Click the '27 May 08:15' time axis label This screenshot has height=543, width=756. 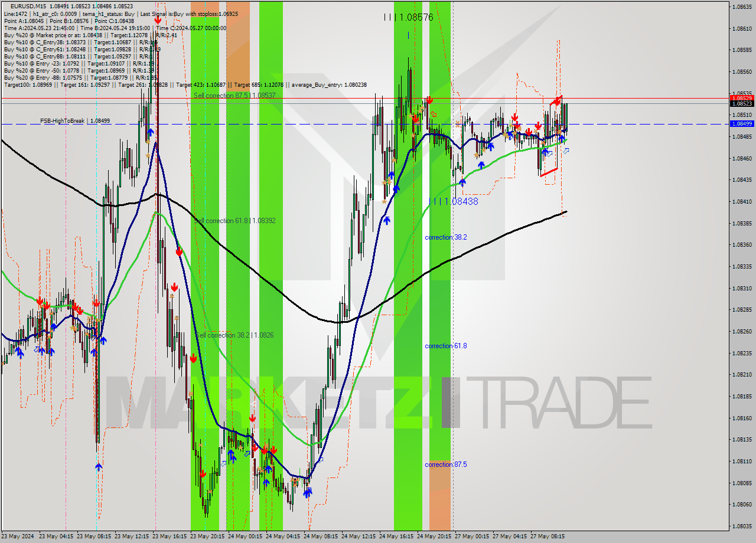coord(548,537)
